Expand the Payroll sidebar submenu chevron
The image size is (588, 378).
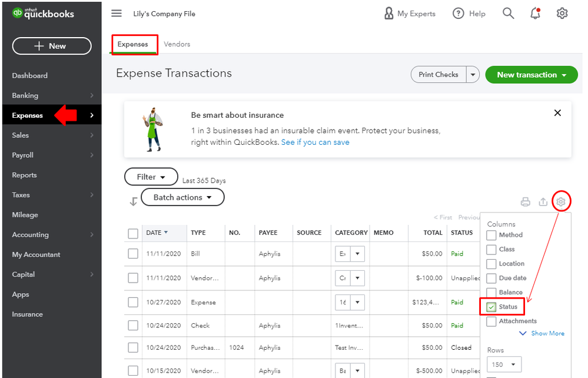pos(92,155)
